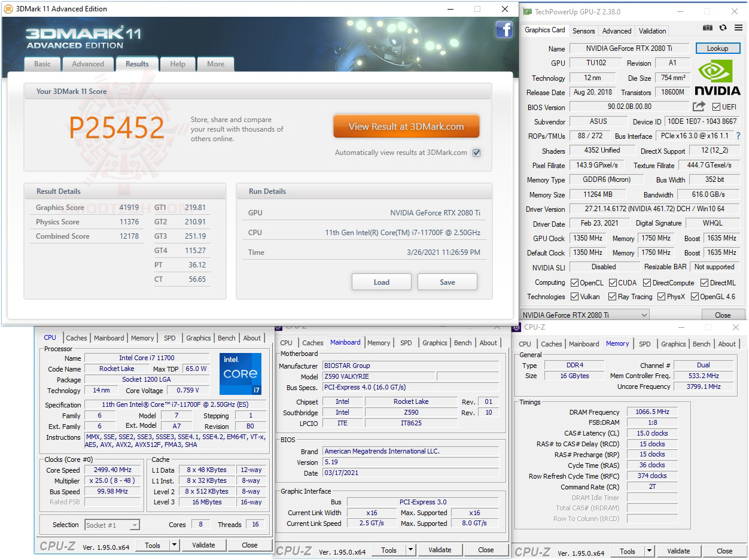
Task: Click the P25452 score text
Action: coord(117,128)
